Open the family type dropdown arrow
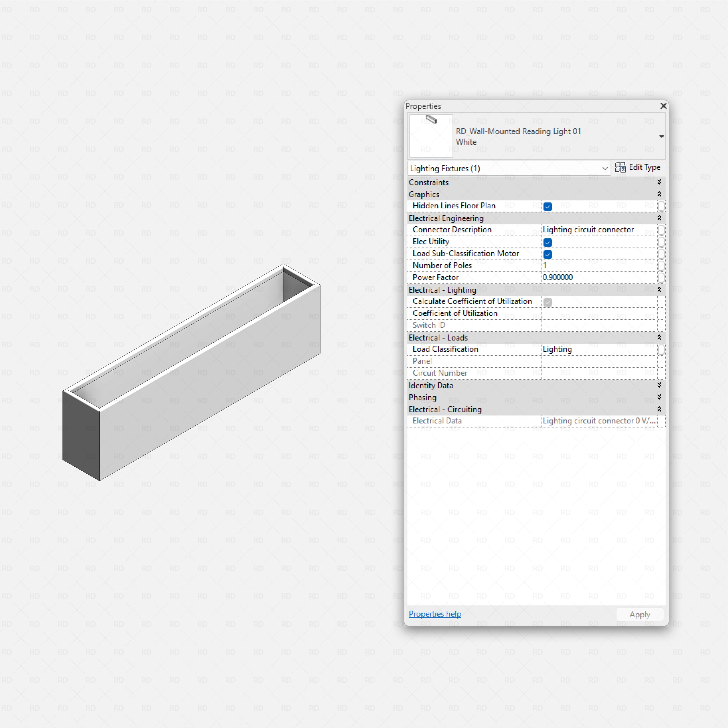This screenshot has height=728, width=728. pos(661,136)
